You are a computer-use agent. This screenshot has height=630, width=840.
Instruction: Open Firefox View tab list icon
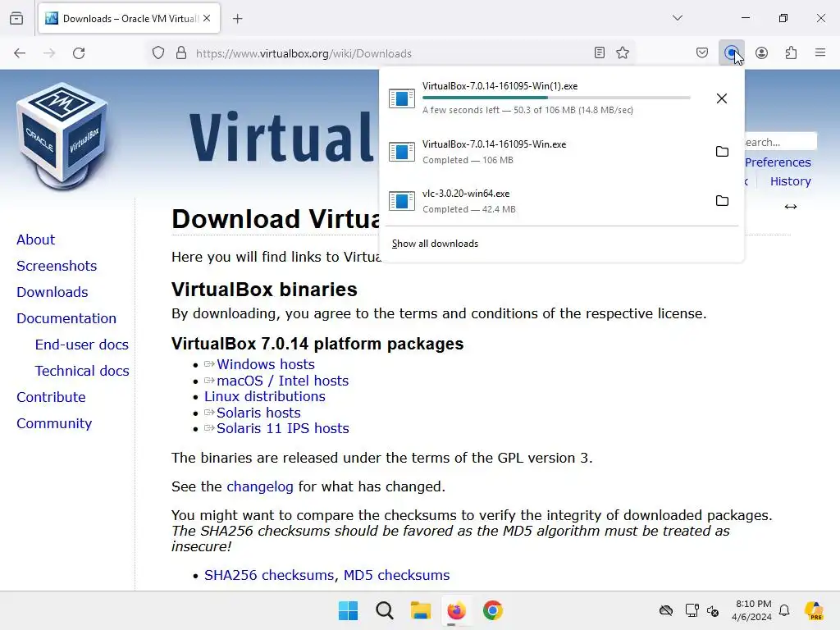[x=16, y=18]
